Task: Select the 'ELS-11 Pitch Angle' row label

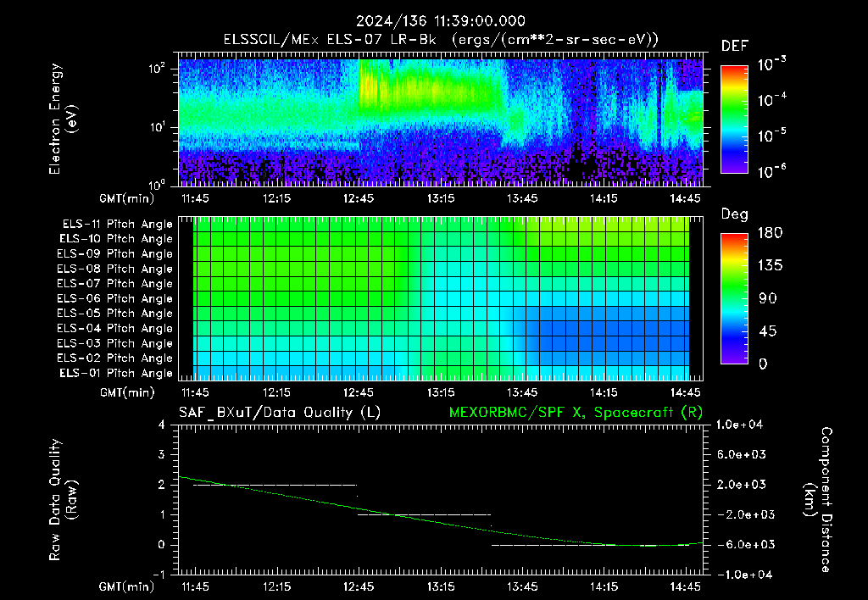Action: [117, 225]
